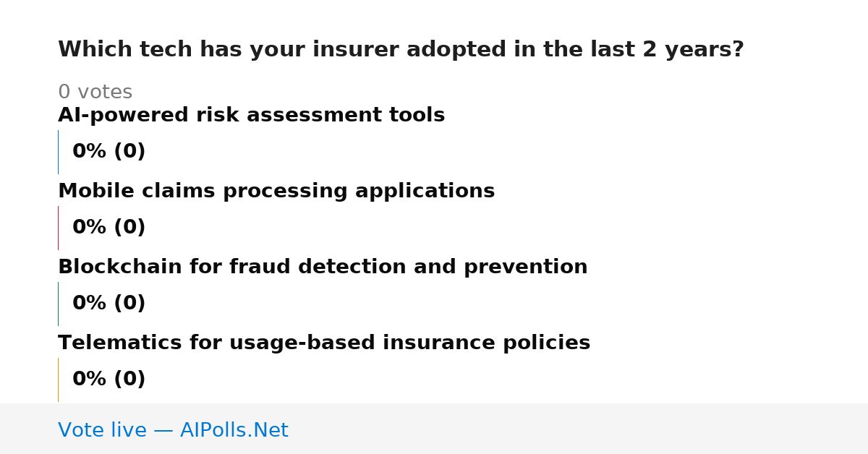Click the 0% (0) result under AI-powered tools
The height and width of the screenshot is (454, 868).
pyautogui.click(x=109, y=152)
